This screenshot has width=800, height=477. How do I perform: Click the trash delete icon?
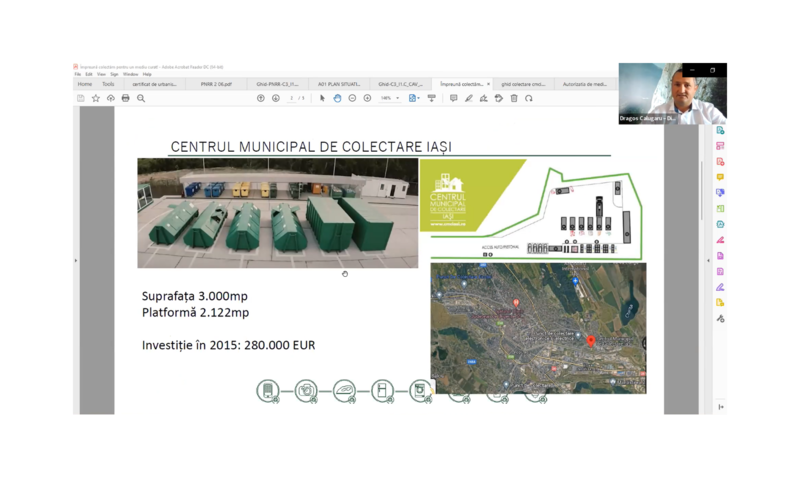click(514, 98)
